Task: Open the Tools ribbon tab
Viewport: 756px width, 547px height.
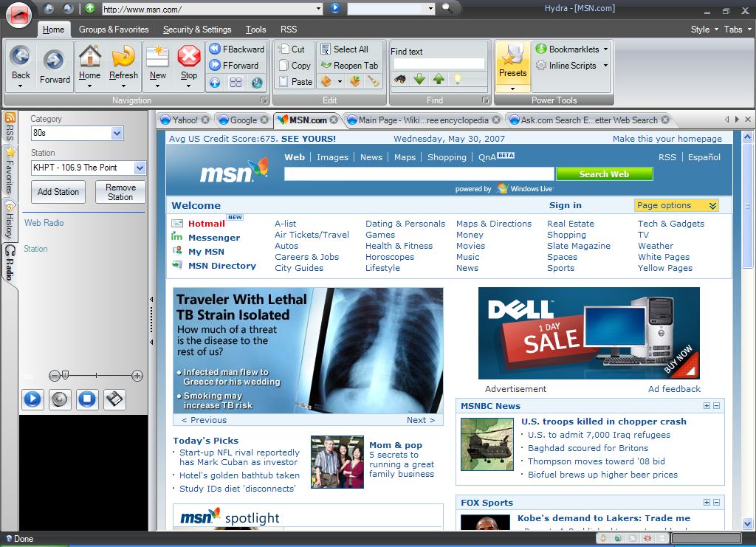Action: point(255,30)
